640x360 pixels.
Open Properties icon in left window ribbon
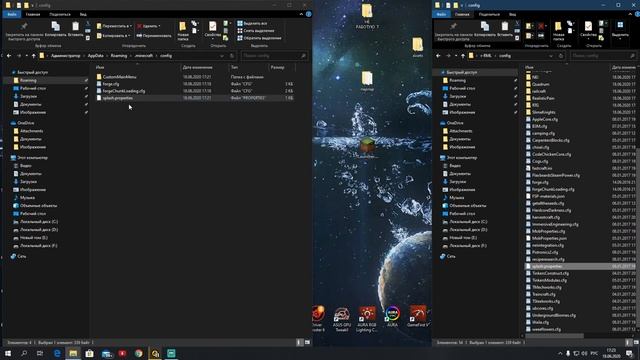(213, 27)
